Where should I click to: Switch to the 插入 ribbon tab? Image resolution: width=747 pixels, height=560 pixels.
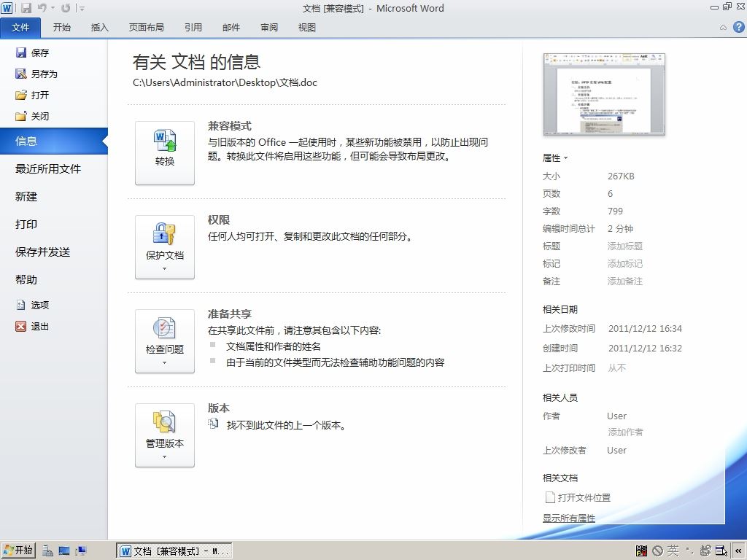click(x=99, y=28)
